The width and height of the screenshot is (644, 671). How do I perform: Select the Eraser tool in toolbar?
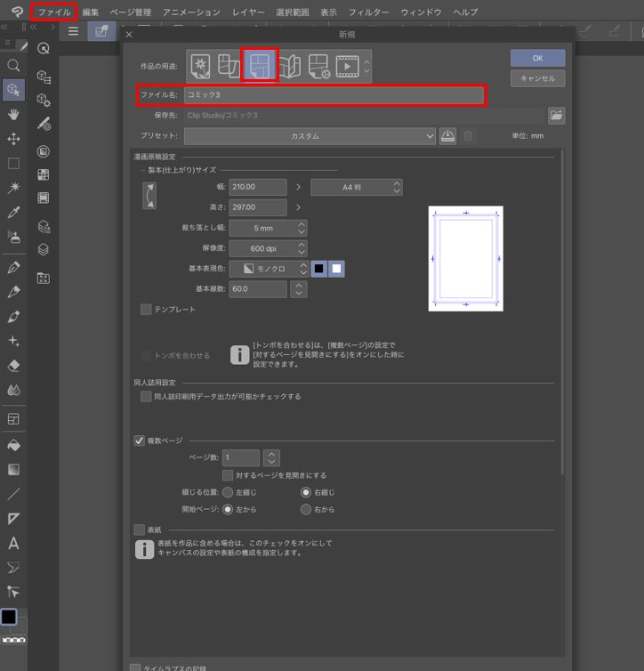pyautogui.click(x=13, y=365)
